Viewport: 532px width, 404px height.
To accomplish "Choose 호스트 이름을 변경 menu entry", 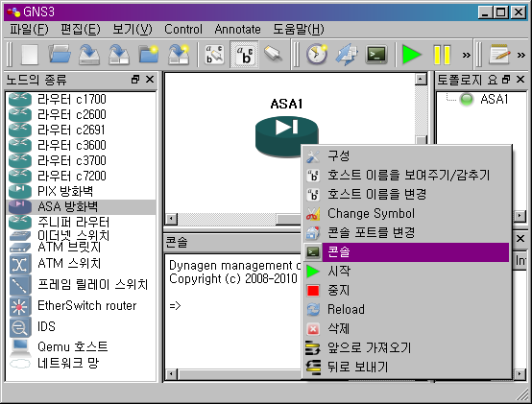I will 406,195.
